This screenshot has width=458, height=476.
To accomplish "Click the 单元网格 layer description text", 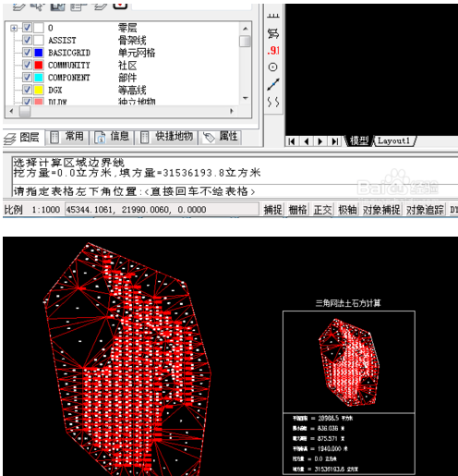I will 137,53.
